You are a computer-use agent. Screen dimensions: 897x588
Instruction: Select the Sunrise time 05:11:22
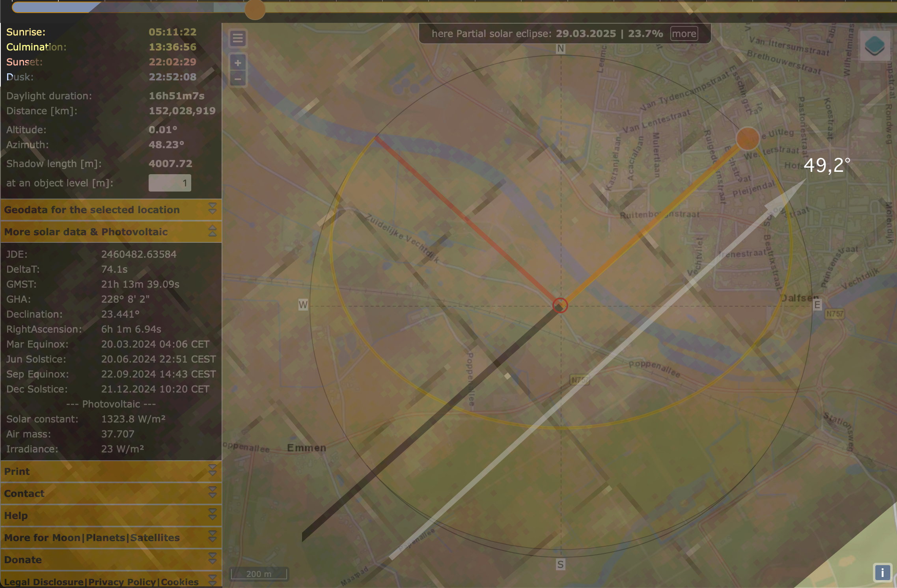pos(172,32)
